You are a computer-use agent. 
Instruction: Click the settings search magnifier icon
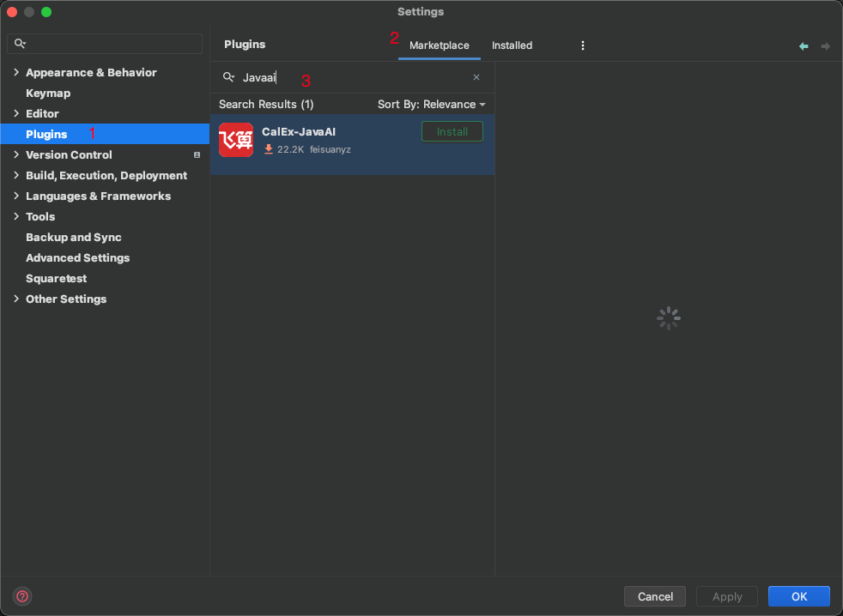[x=20, y=43]
